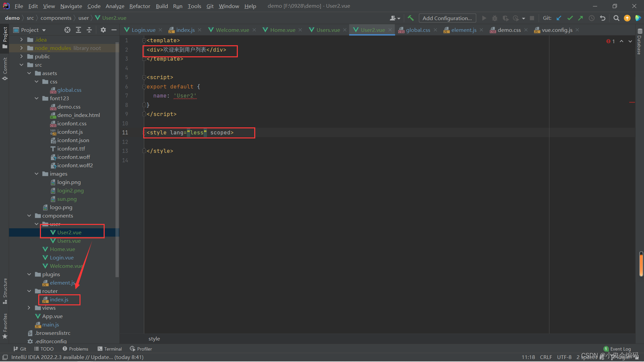The height and width of the screenshot is (362, 644).
Task: Toggle the Commit tool window
Action: (5, 69)
